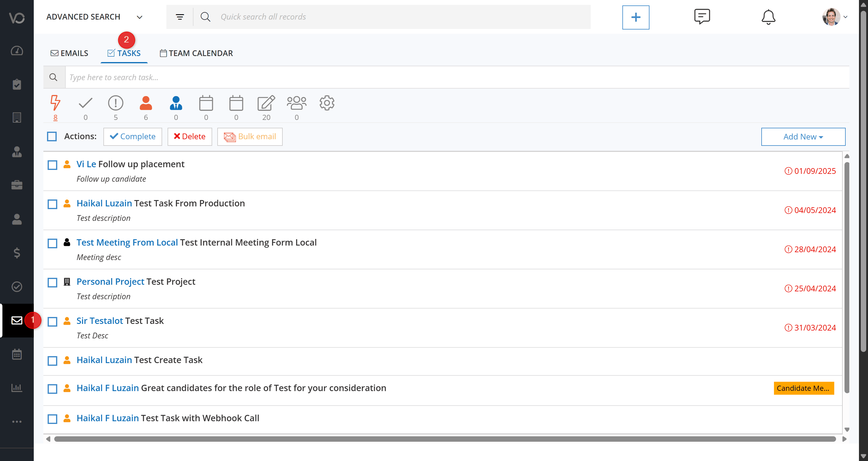The height and width of the screenshot is (461, 868).
Task: Open the jobs briefcase icon in sidebar
Action: pyautogui.click(x=17, y=185)
